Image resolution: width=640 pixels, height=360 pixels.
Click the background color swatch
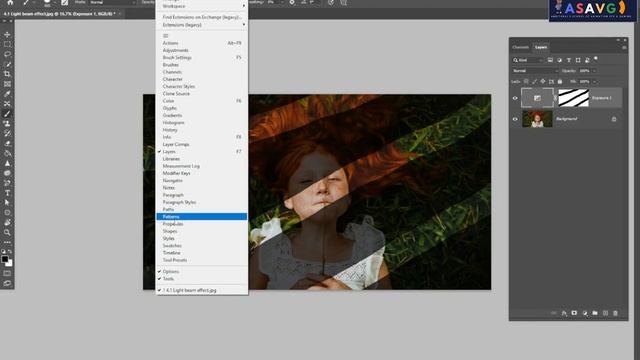click(9, 263)
